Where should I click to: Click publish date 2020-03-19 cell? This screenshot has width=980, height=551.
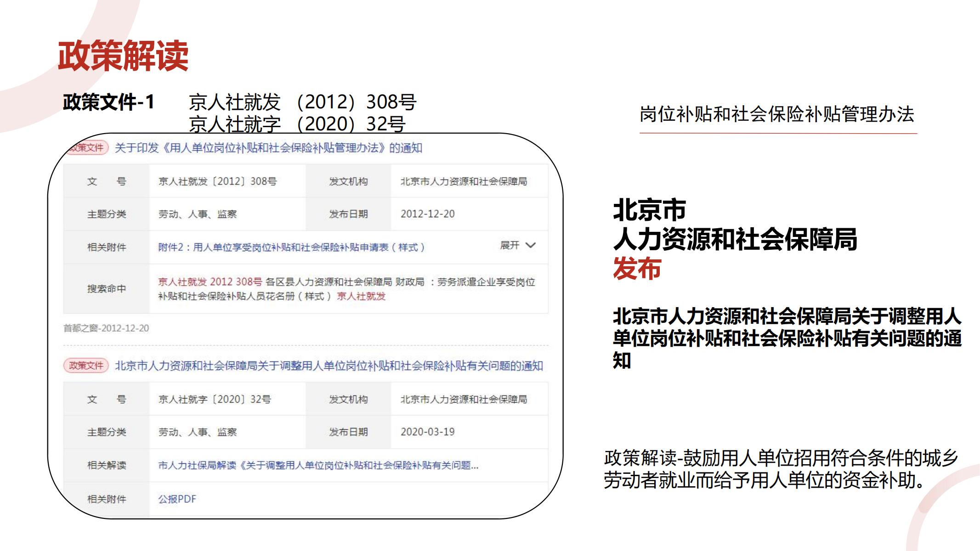tap(427, 432)
